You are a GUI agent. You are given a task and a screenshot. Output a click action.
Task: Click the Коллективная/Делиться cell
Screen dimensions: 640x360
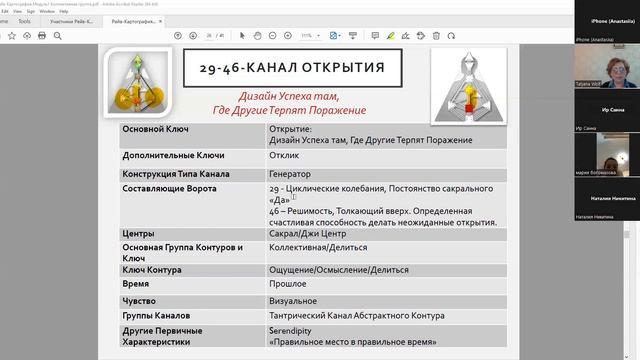(x=318, y=248)
